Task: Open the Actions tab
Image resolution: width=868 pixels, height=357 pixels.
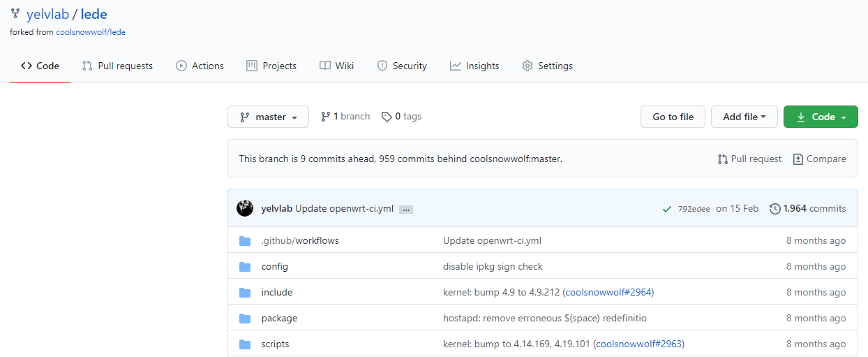Action: (x=200, y=66)
